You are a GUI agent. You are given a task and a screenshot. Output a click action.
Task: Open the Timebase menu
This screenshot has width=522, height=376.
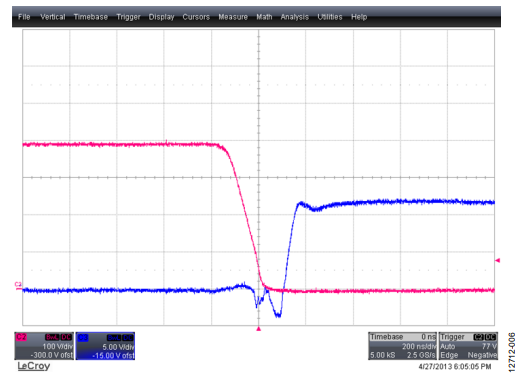(x=90, y=17)
